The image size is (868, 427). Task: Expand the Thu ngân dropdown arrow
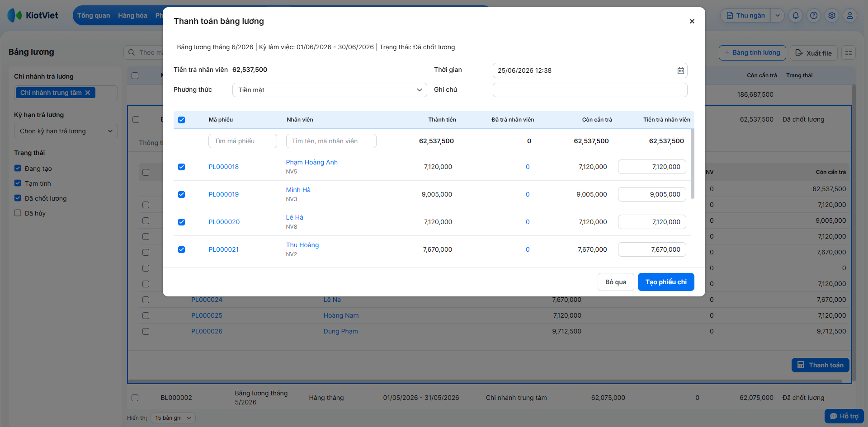[777, 15]
